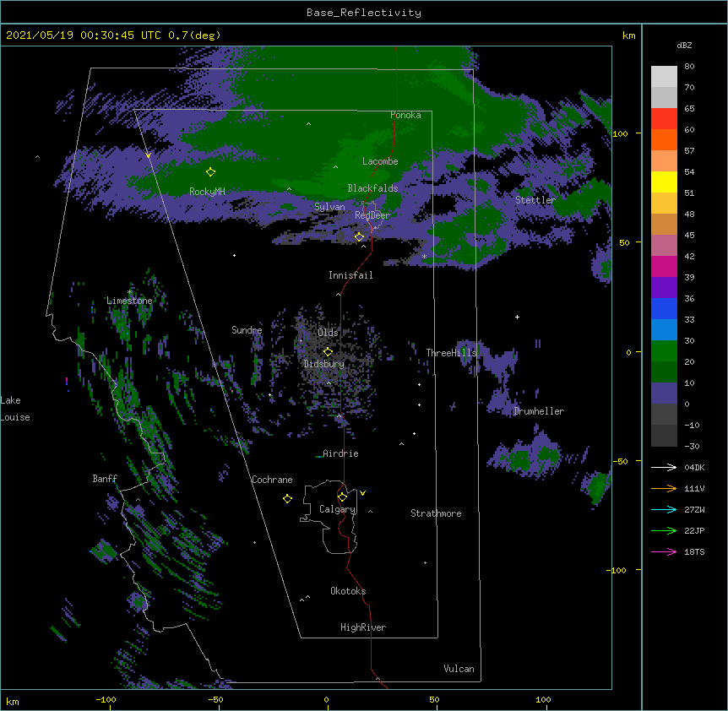Click the RedDeer city label
Screen dimensions: 728x711
pos(372,215)
